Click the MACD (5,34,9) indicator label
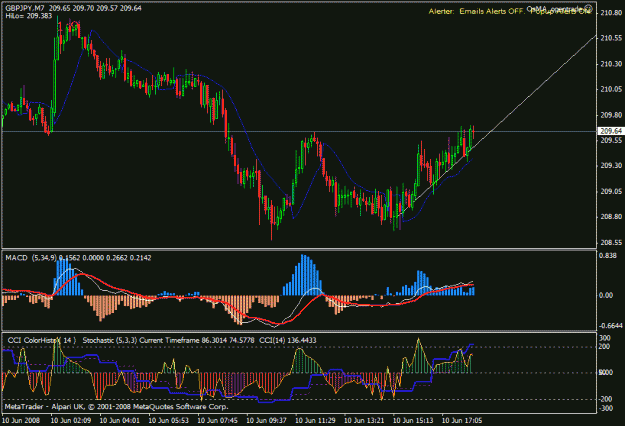 coord(31,258)
